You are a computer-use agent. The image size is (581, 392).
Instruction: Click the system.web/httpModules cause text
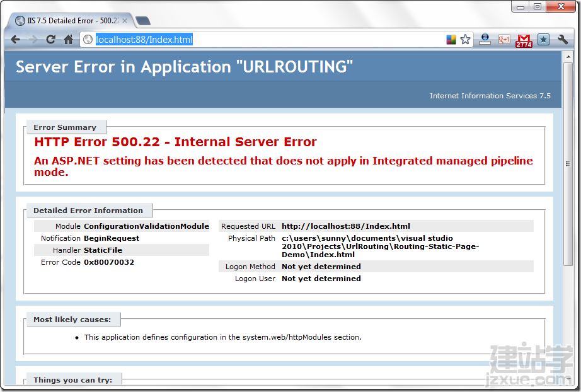coord(222,337)
